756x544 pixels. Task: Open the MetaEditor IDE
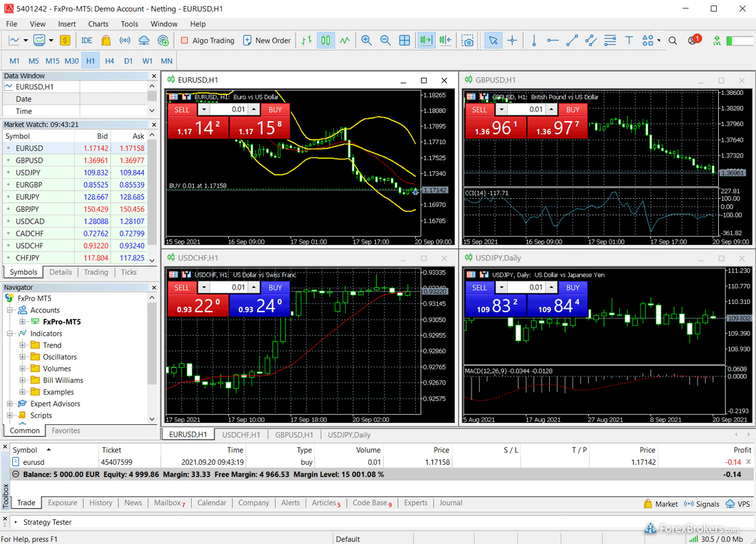pos(87,41)
